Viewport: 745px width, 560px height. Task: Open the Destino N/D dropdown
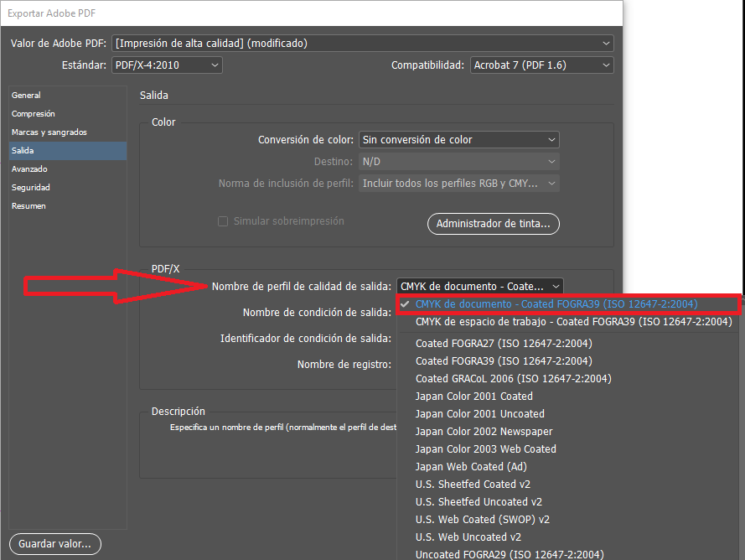[x=459, y=162]
